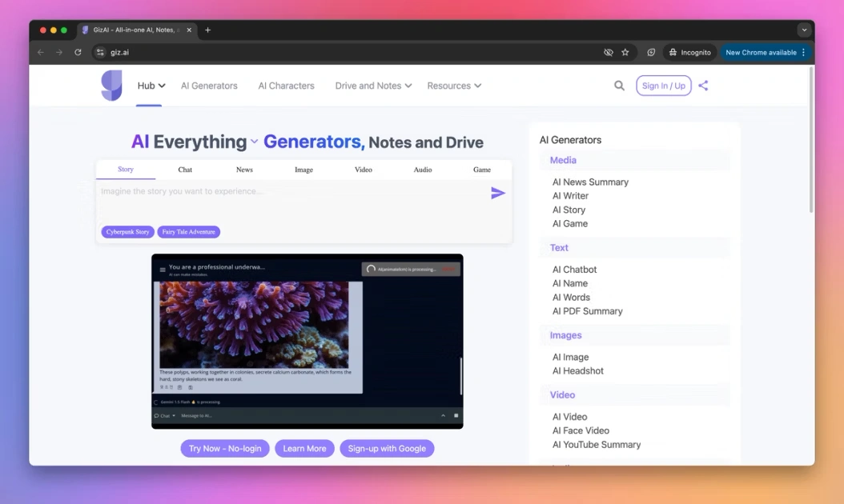The image size is (844, 504).
Task: Select the Cyberpunk Story suggestion chip
Action: 127,231
